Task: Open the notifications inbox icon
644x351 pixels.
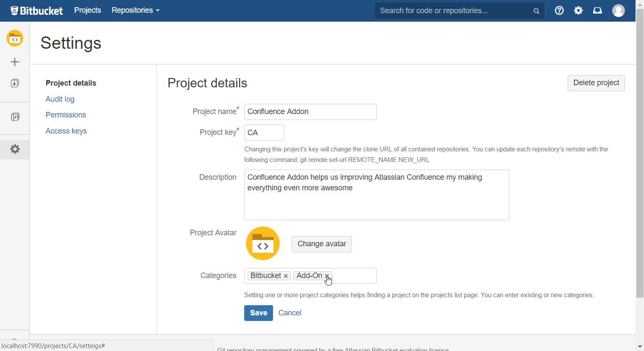Action: pos(597,10)
